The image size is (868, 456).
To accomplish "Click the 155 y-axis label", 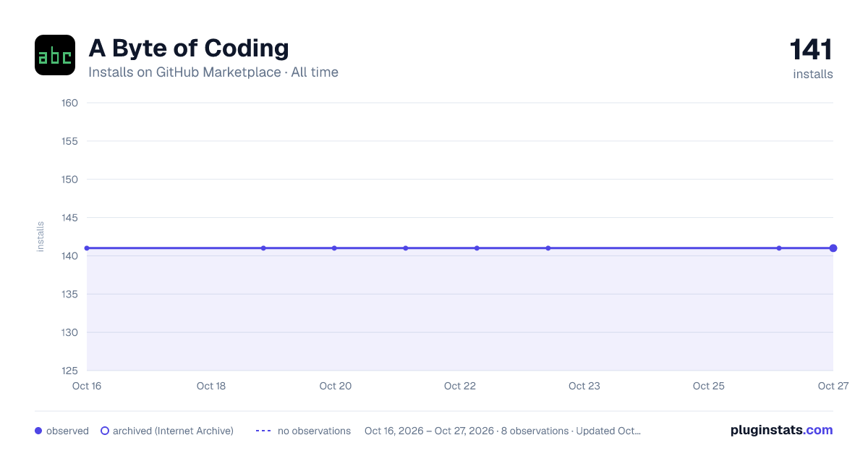I will (x=70, y=141).
